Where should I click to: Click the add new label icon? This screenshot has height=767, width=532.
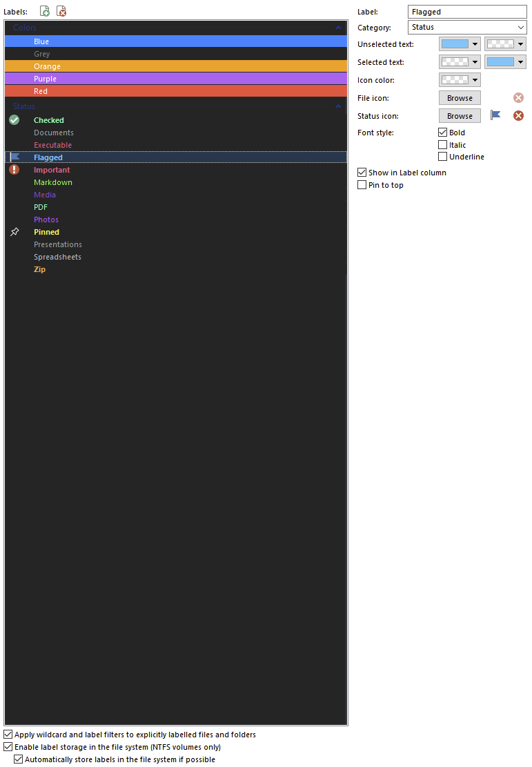click(x=44, y=11)
